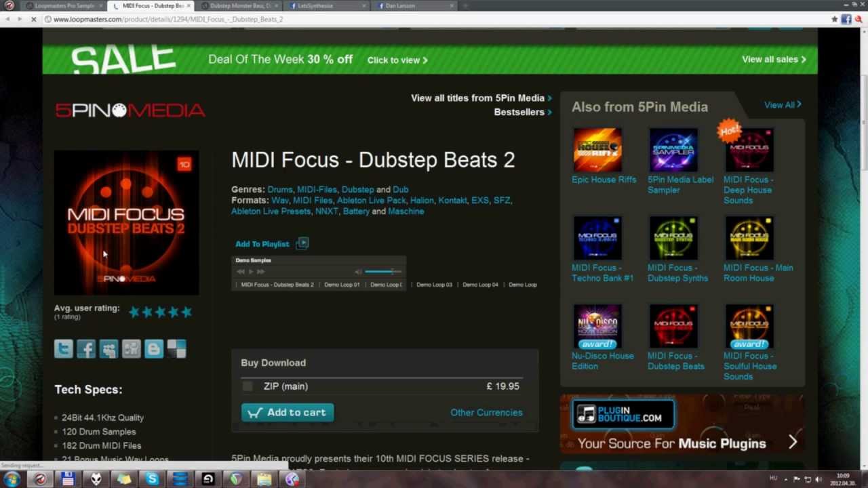Switch to LetsSynthesise Facebook tab
Image resolution: width=868 pixels, height=488 pixels.
click(324, 5)
